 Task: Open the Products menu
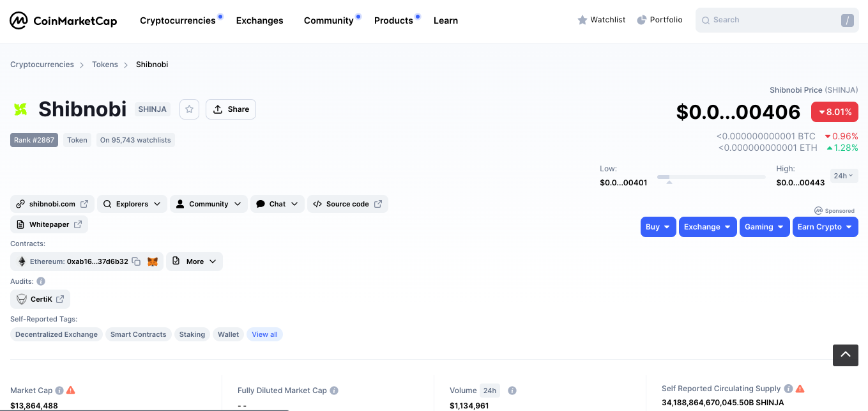(x=393, y=20)
